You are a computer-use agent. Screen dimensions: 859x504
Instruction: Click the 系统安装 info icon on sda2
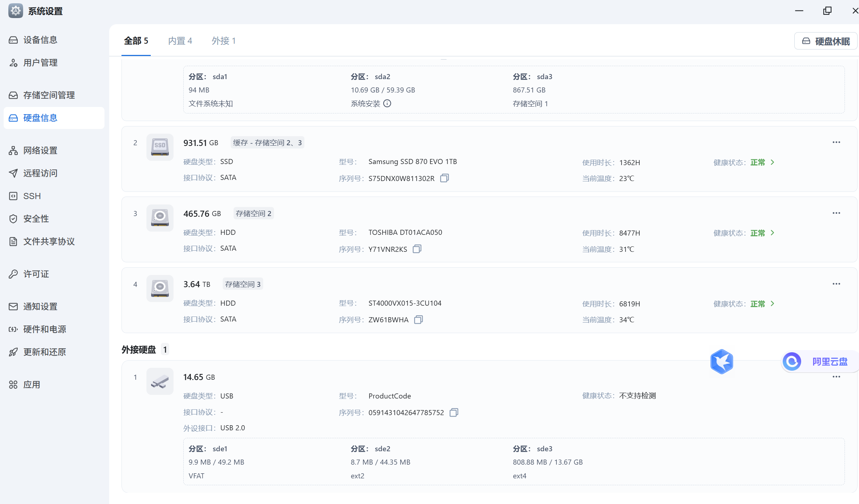click(388, 104)
